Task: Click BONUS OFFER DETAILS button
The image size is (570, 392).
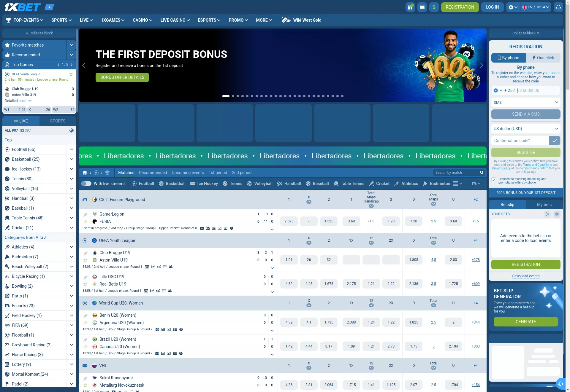Action: pos(122,77)
